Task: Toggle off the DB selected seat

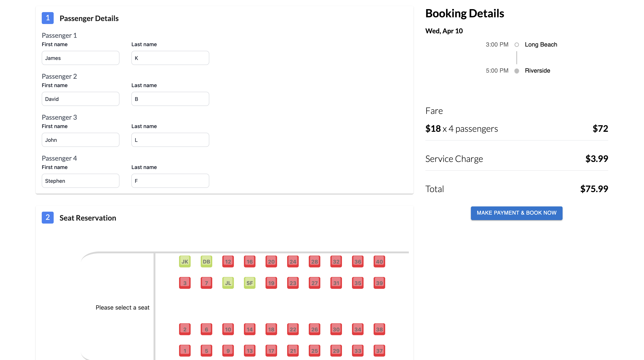Action: 206,261
